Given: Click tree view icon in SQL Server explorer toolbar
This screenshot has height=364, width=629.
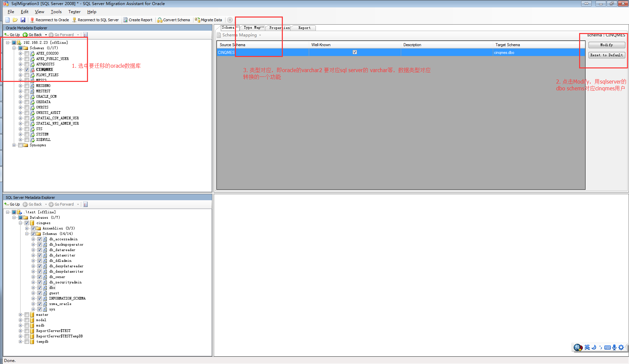Looking at the screenshot, I should pyautogui.click(x=85, y=204).
